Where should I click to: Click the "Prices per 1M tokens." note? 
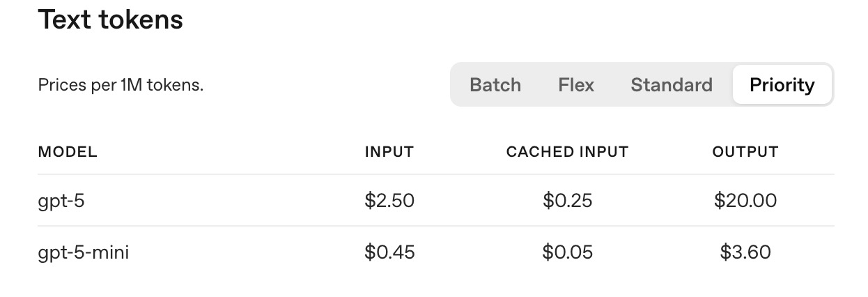point(121,86)
